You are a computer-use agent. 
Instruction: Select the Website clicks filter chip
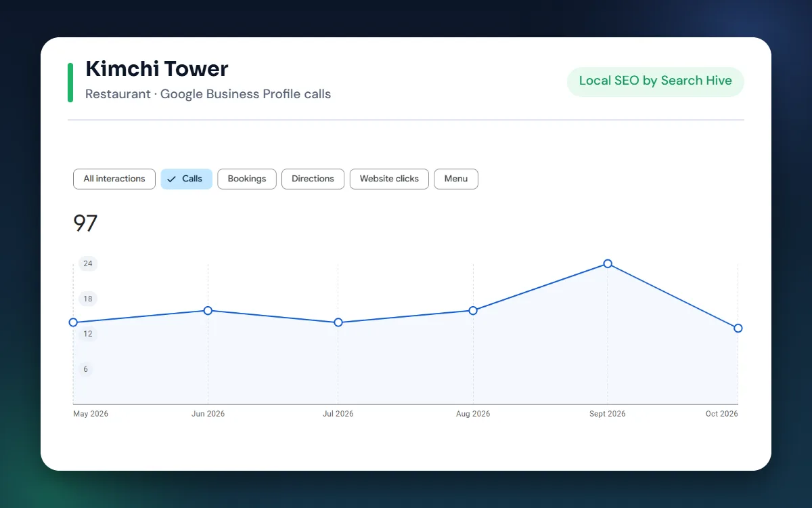[389, 179]
